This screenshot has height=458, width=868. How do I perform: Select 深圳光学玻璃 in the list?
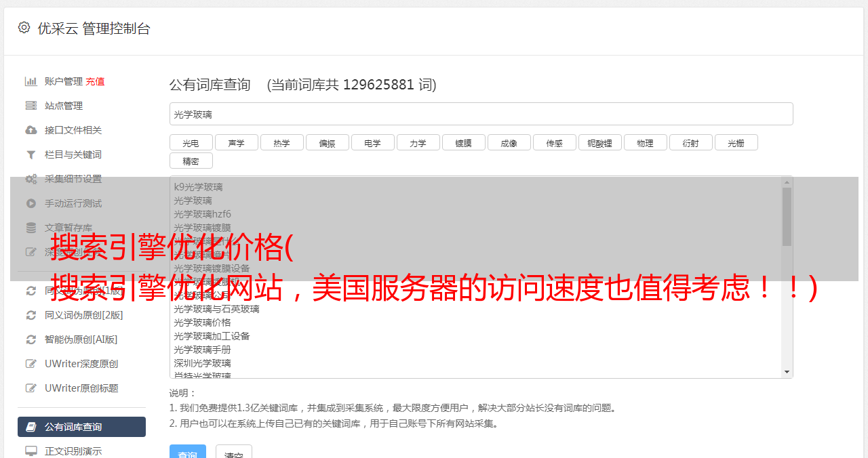tap(202, 363)
